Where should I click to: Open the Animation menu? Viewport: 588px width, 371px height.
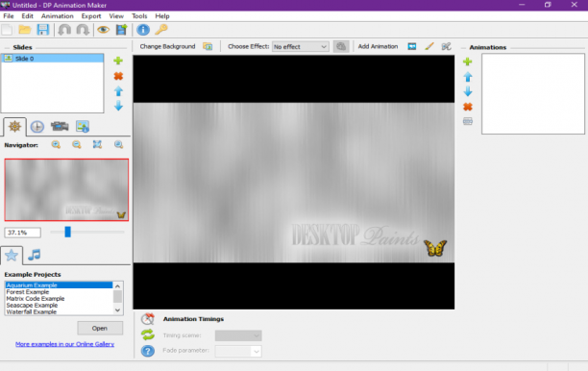point(57,16)
